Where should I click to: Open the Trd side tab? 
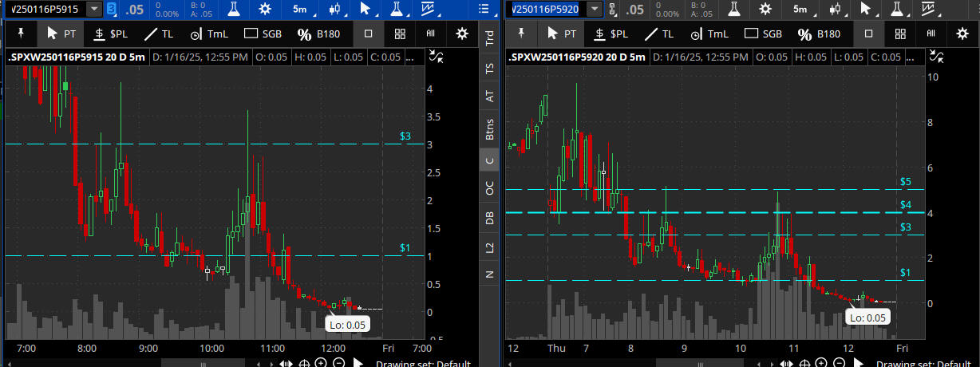(x=489, y=40)
